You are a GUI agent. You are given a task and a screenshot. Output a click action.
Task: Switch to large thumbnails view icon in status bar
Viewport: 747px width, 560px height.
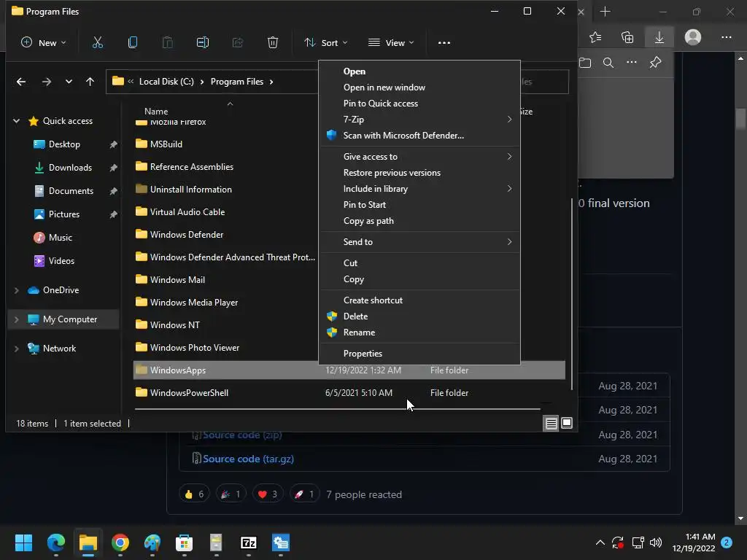tap(567, 423)
